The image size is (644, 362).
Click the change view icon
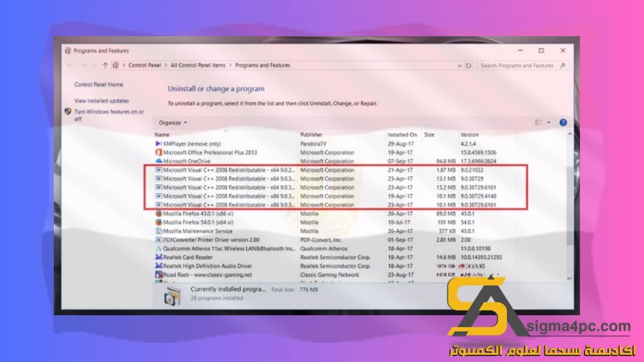point(539,122)
